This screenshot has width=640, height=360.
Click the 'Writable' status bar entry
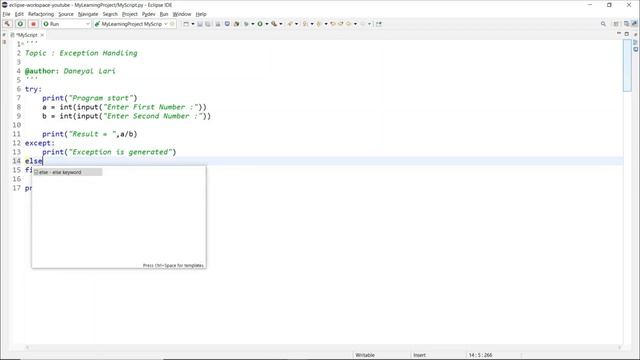(x=365, y=355)
